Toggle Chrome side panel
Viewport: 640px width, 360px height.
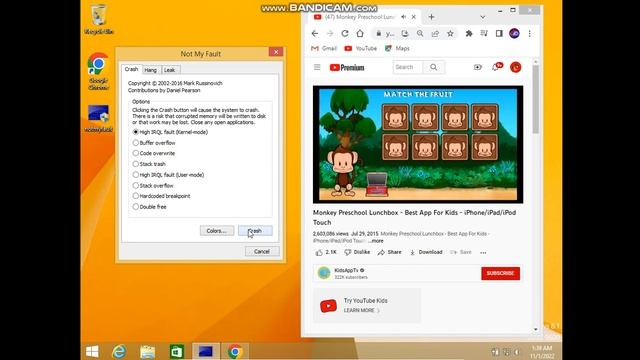[x=499, y=33]
